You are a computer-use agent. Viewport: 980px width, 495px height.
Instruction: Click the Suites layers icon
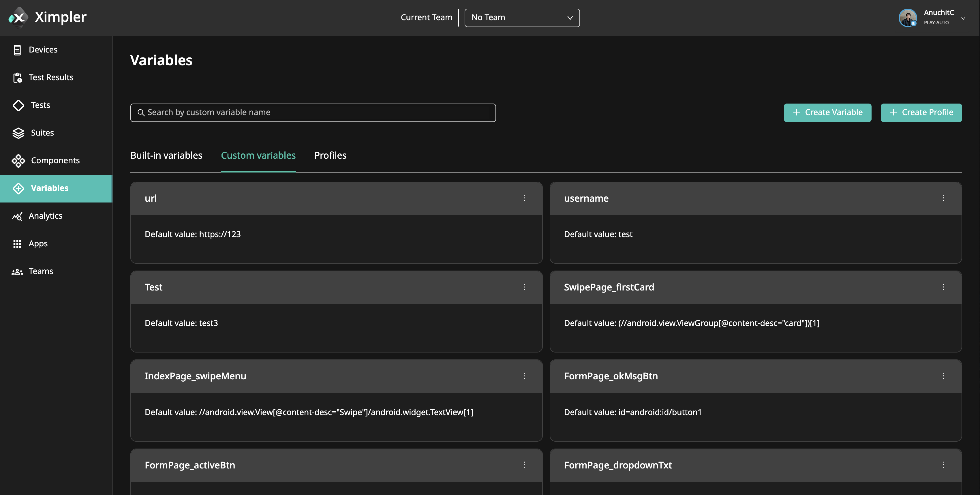coord(18,133)
